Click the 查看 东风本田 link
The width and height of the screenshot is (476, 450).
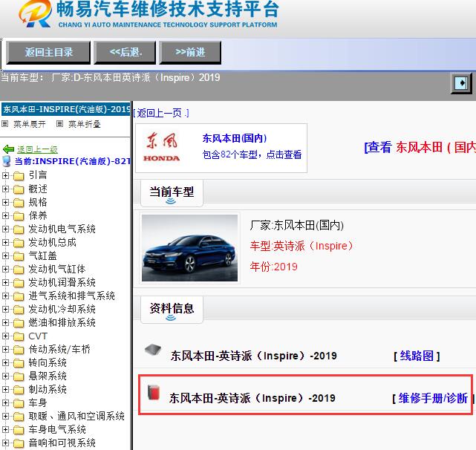(x=420, y=148)
